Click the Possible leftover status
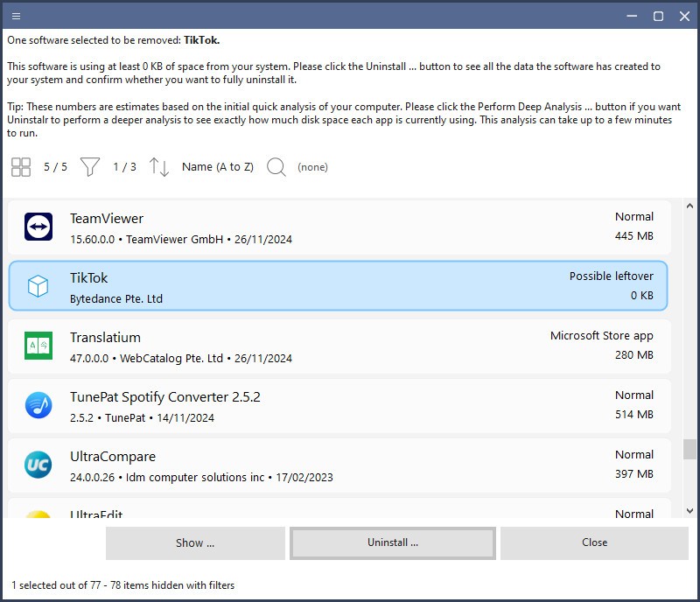 pyautogui.click(x=611, y=276)
